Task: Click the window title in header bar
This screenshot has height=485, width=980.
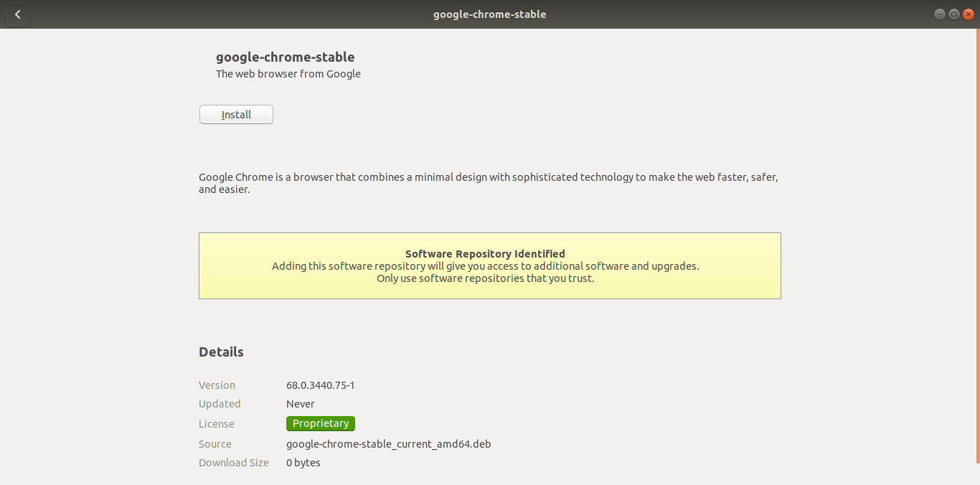Action: click(490, 14)
